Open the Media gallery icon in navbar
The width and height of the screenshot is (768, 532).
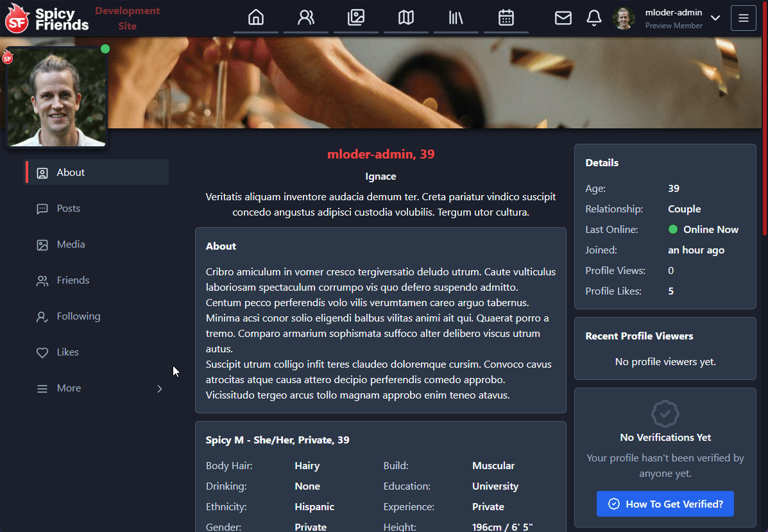click(x=356, y=18)
